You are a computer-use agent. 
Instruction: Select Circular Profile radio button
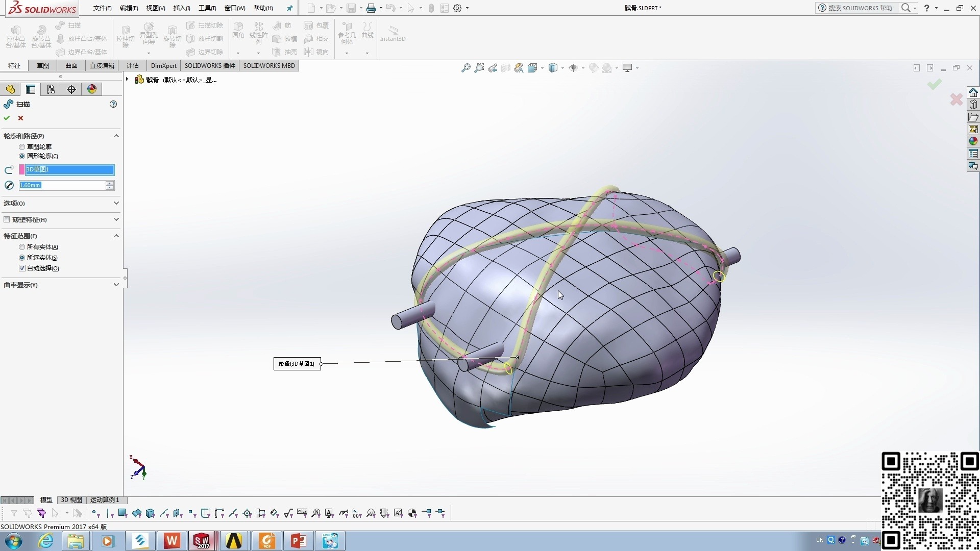22,156
